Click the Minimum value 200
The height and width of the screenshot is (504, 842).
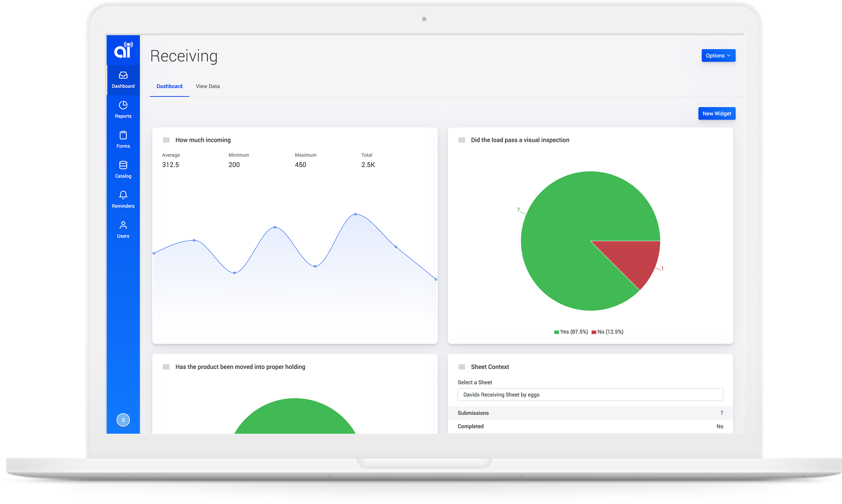[x=234, y=165]
